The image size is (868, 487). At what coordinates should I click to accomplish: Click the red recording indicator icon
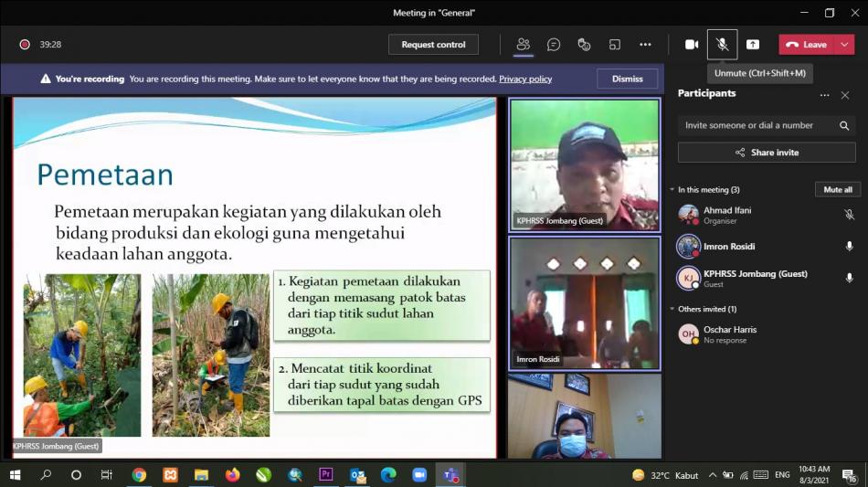[25, 44]
